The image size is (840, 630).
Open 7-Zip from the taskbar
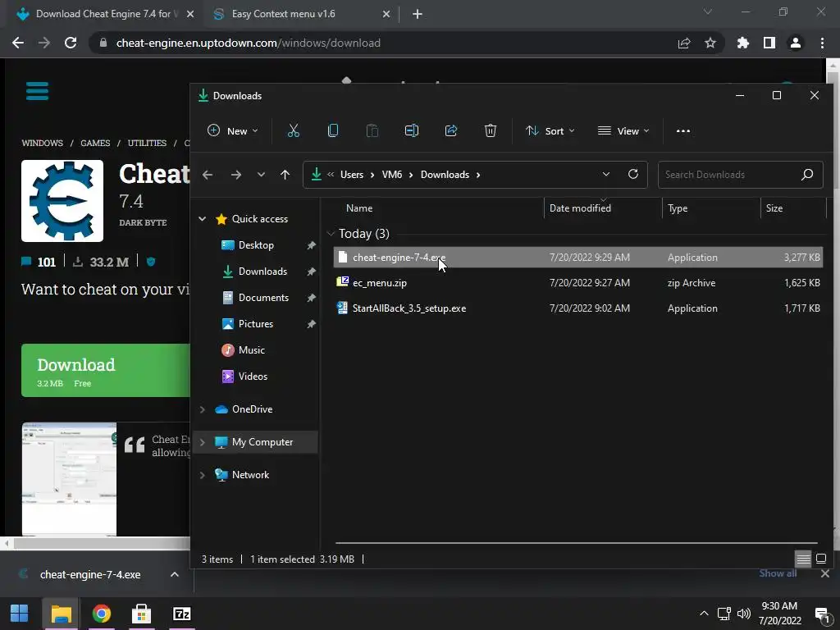tap(181, 614)
